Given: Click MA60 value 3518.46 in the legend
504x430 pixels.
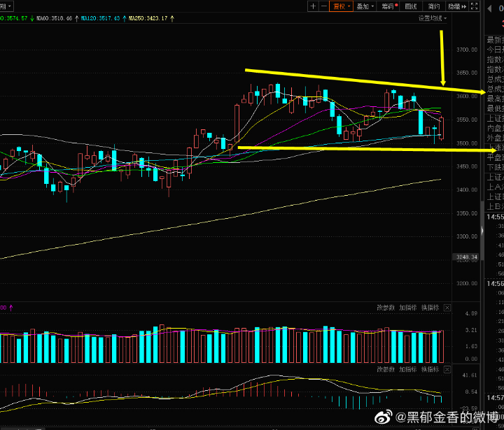Looking at the screenshot, I should pos(55,19).
